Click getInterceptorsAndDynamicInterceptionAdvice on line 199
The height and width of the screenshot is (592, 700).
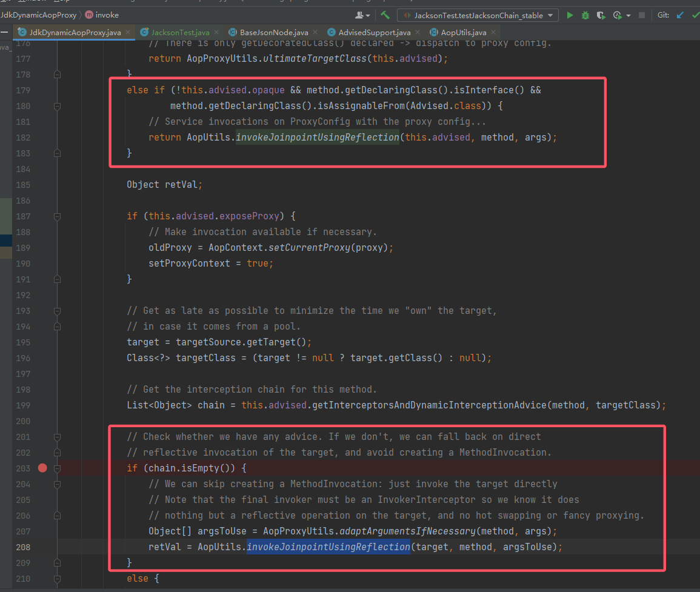coord(429,405)
